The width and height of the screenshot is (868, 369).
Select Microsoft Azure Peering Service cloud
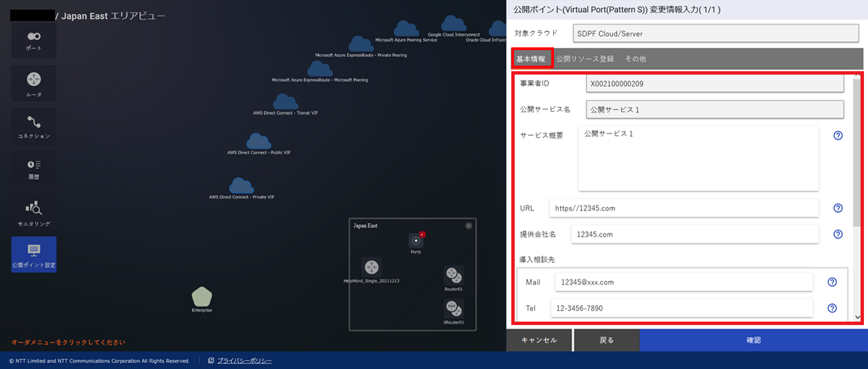pyautogui.click(x=406, y=28)
